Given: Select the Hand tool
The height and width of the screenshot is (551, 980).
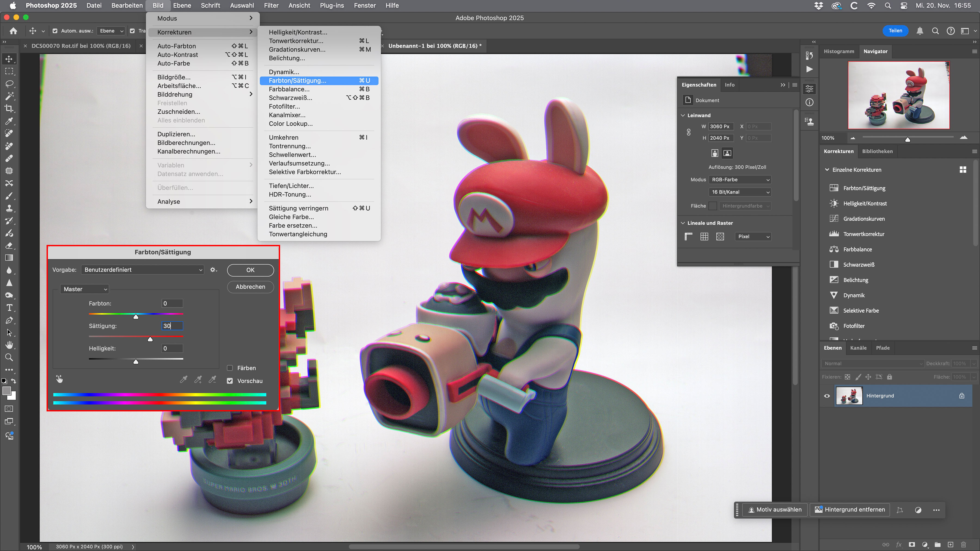Looking at the screenshot, I should pyautogui.click(x=9, y=345).
